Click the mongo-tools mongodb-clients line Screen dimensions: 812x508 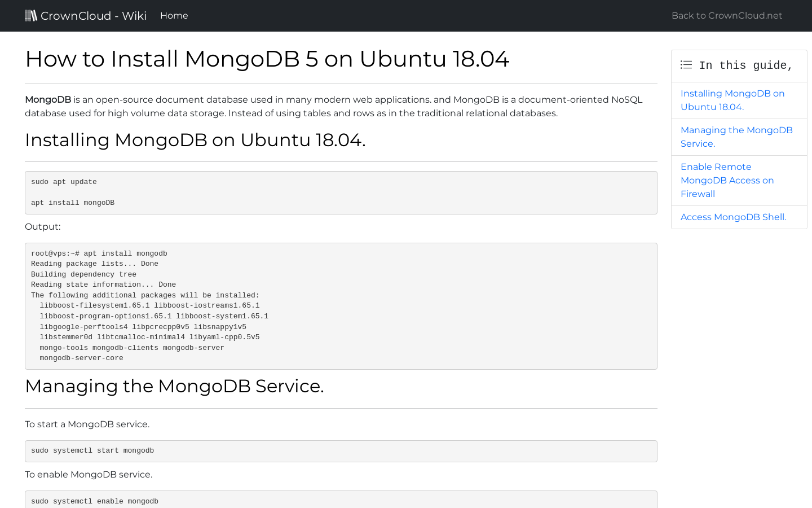(132, 348)
